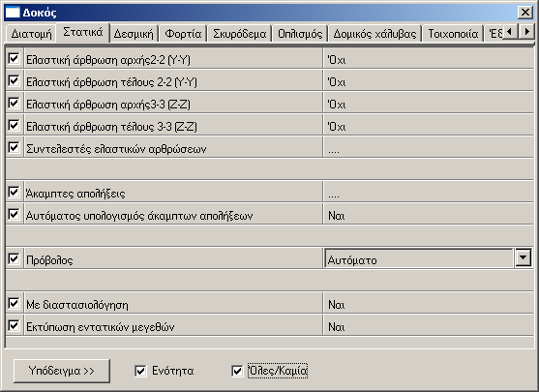Toggle Εκτύπωση εντατικών μεγεθών checkbox

coord(14,325)
